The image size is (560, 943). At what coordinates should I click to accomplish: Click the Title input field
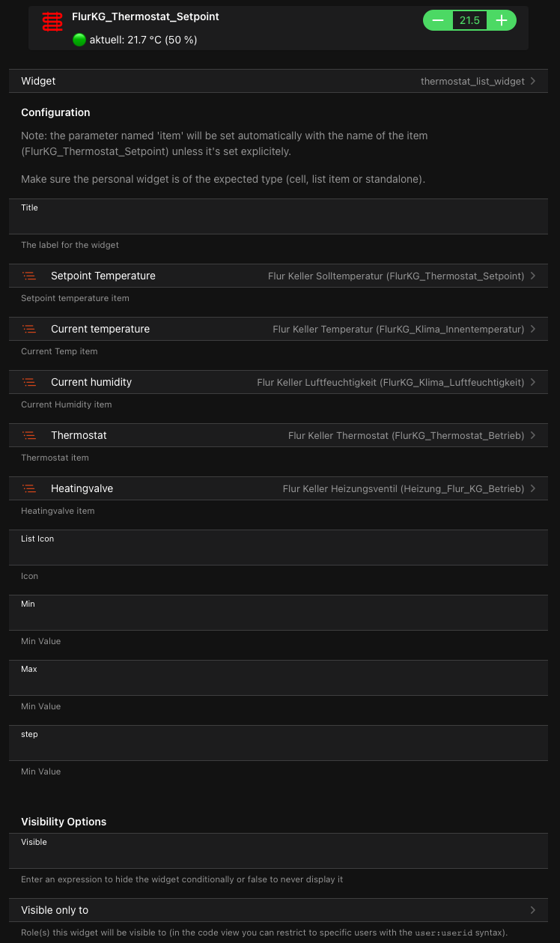click(279, 222)
